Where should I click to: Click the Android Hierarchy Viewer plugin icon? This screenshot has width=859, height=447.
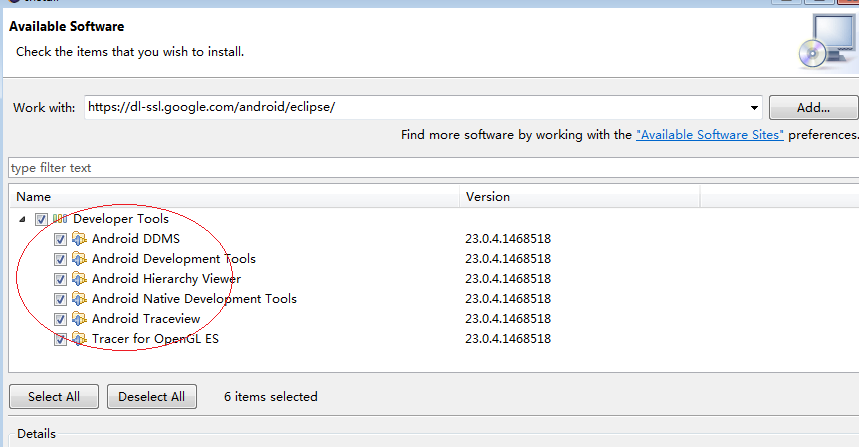(79, 279)
